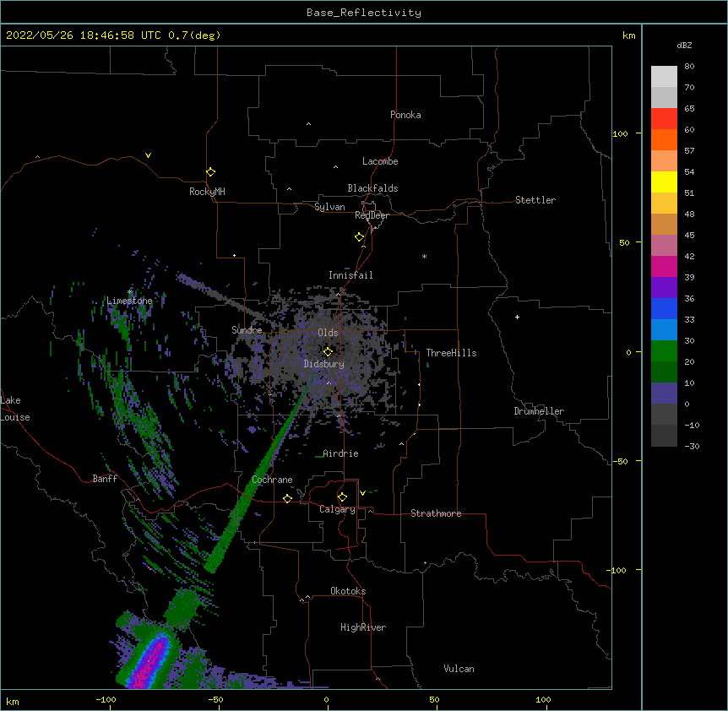
Task: Click the white asterisk marker east of Innisfail
Action: [x=424, y=256]
